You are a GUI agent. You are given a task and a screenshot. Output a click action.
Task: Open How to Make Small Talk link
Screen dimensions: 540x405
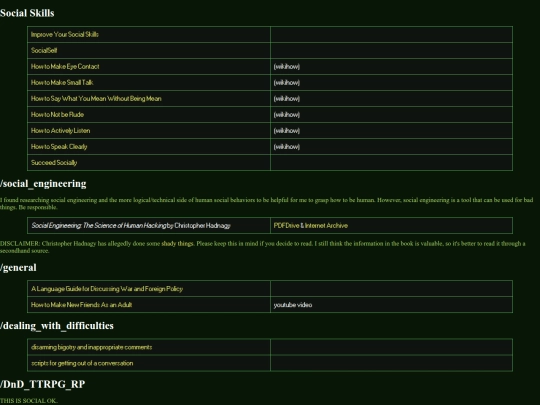[62, 82]
